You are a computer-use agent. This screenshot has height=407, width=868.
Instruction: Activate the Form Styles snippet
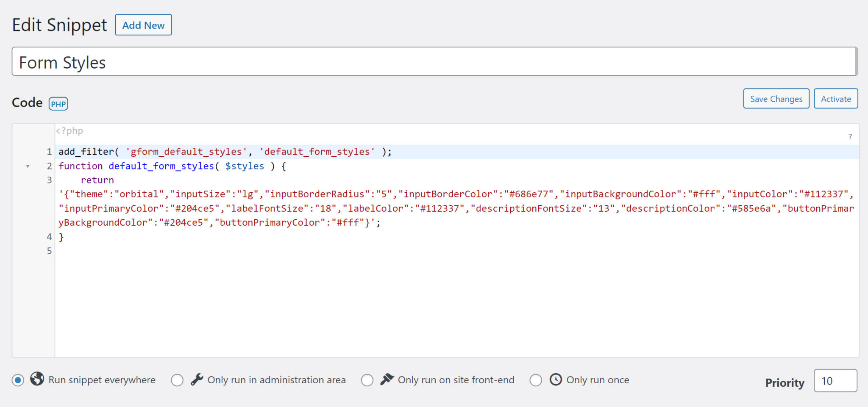click(835, 99)
